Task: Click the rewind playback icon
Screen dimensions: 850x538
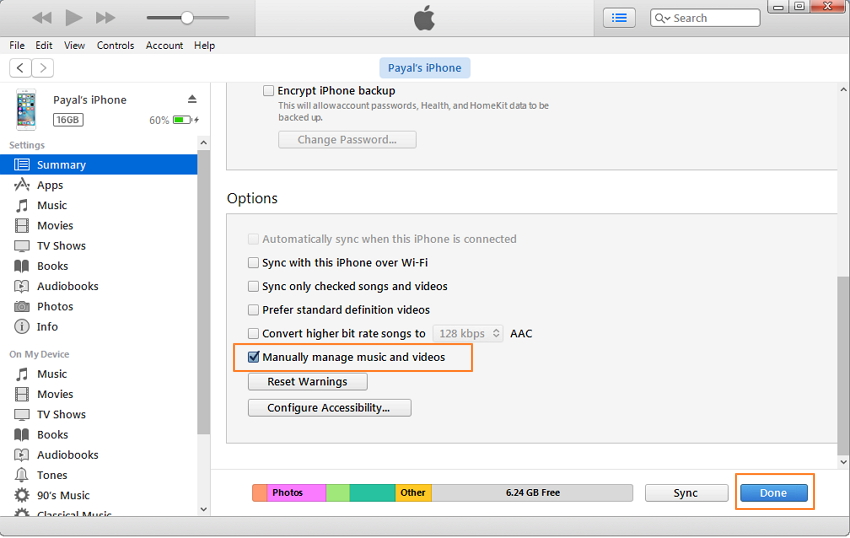Action: pos(42,18)
